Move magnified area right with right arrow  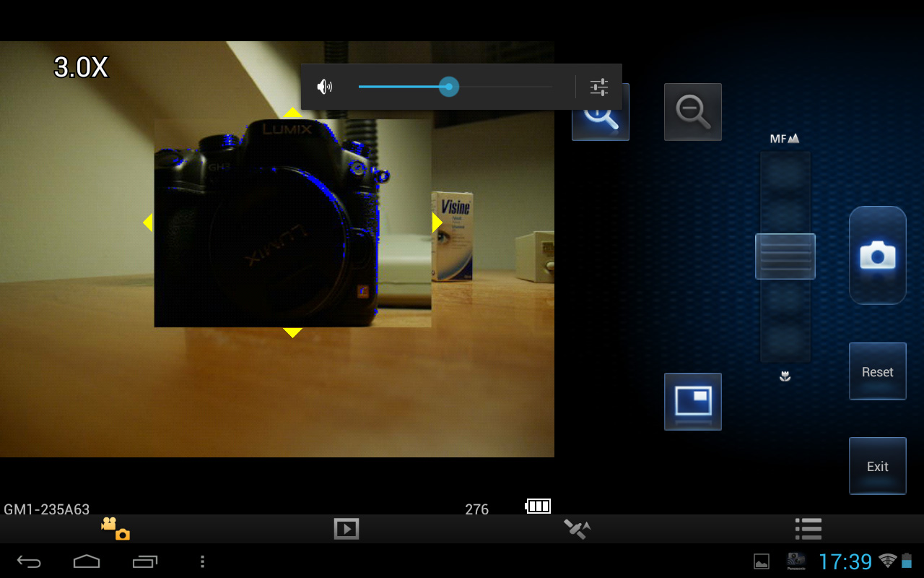coord(437,223)
